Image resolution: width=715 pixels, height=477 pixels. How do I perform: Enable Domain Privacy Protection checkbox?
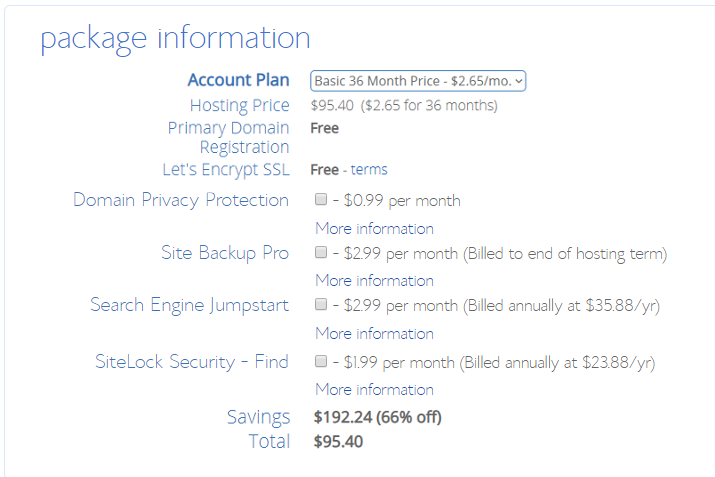pyautogui.click(x=321, y=199)
